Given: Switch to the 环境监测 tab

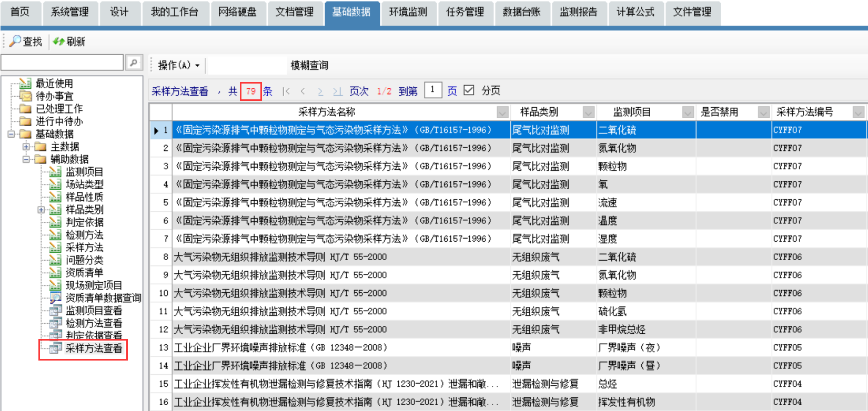Looking at the screenshot, I should [408, 12].
